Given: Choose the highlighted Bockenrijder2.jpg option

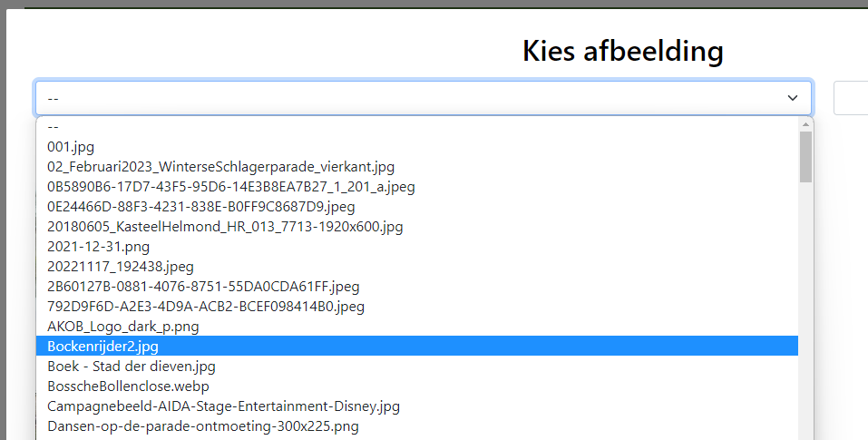Looking at the screenshot, I should (102, 347).
